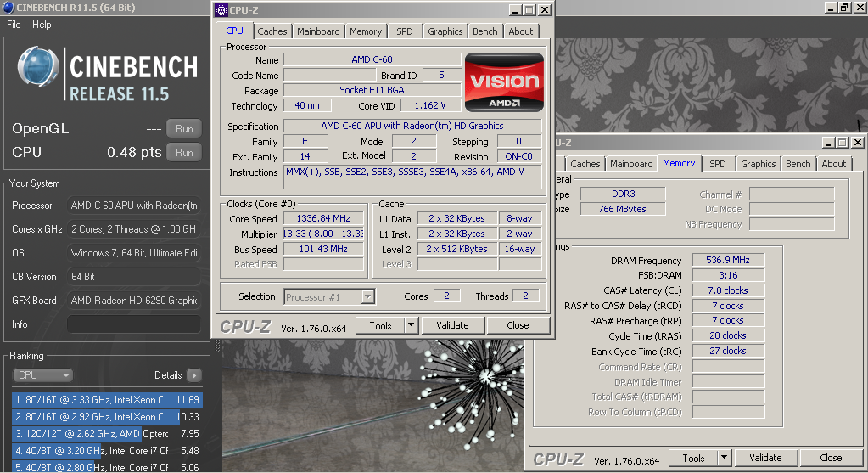
Task: Minimize the Memory CPU-Z window
Action: click(x=828, y=143)
